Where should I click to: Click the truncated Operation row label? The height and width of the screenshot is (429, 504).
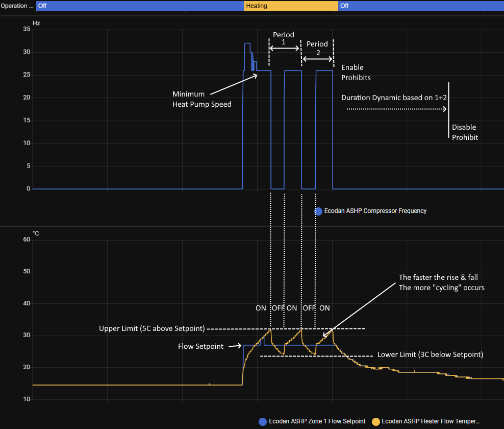(x=17, y=6)
